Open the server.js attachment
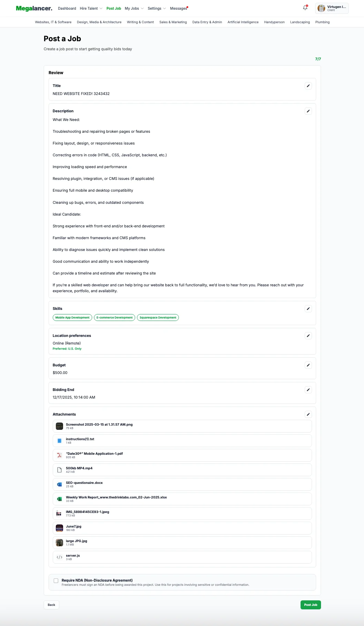 pos(73,556)
